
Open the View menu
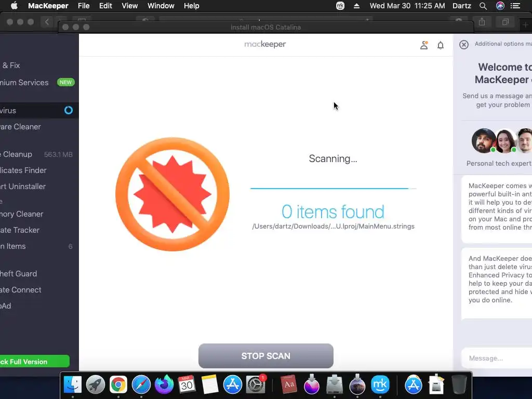coord(129,6)
